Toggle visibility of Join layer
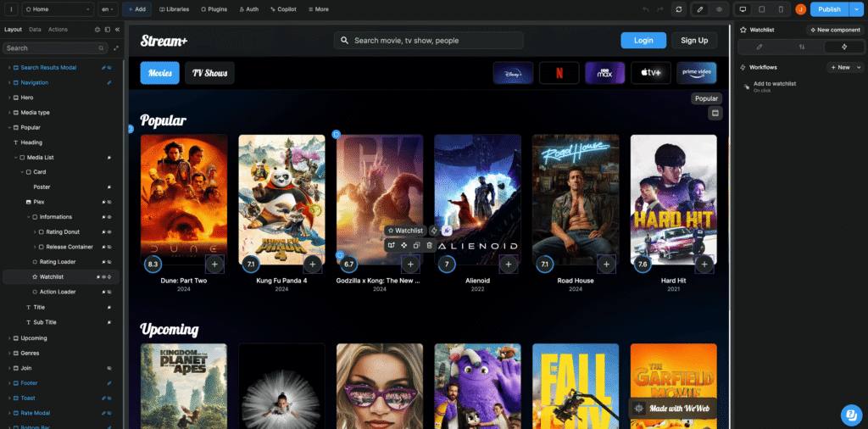The image size is (868, 429). (x=109, y=368)
